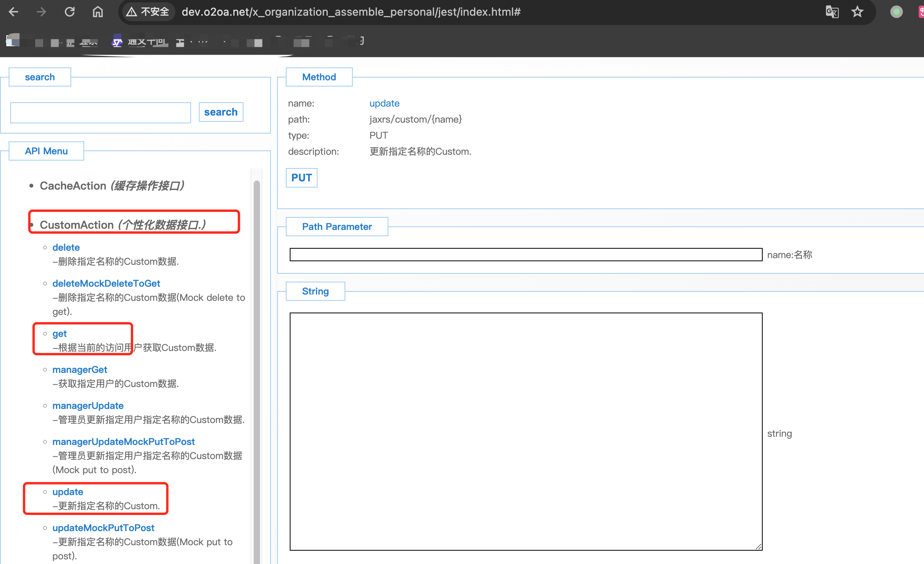Bookmark this page with the star icon

(x=857, y=12)
